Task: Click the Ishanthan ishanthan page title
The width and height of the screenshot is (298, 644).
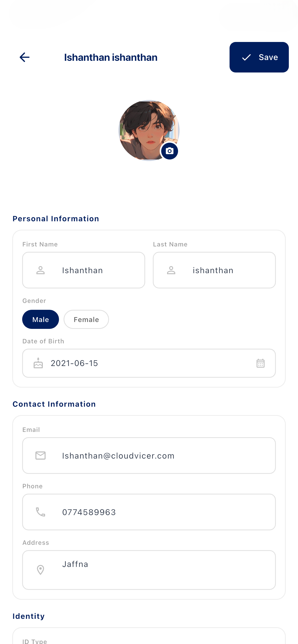Action: click(111, 57)
